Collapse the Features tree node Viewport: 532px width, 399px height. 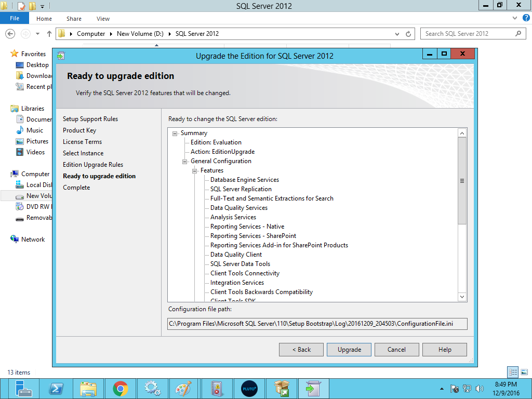[194, 171]
